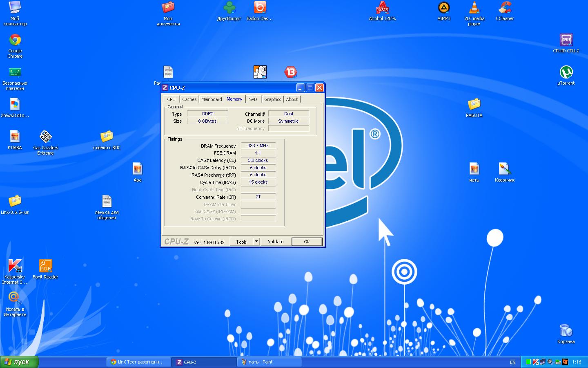Select the red hexagon 13 desktop shortcut
This screenshot has height=368, width=588.
290,72
